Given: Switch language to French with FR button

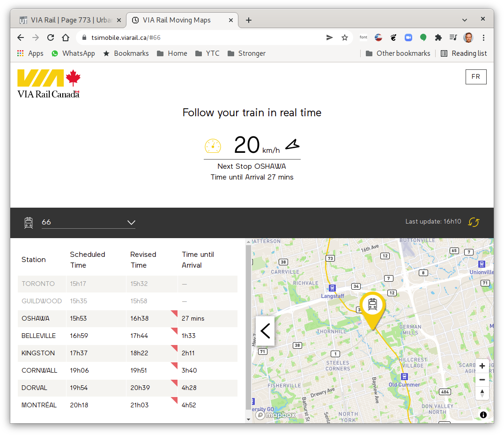Looking at the screenshot, I should pyautogui.click(x=475, y=76).
